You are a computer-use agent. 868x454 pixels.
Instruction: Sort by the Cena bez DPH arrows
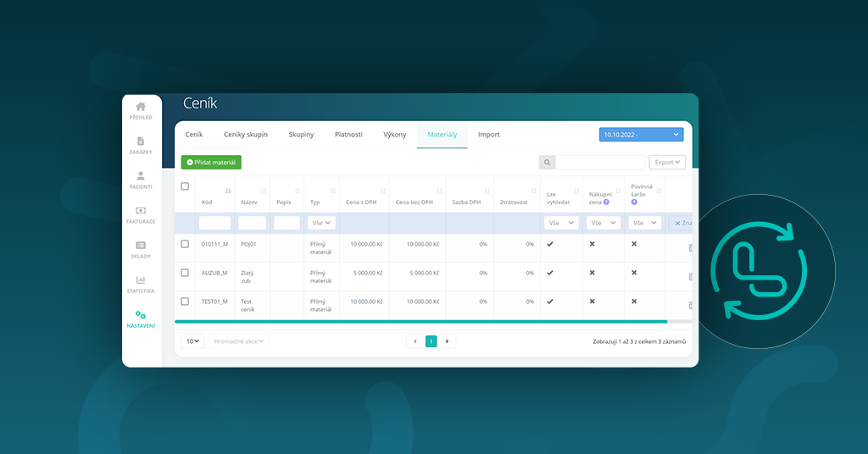440,191
